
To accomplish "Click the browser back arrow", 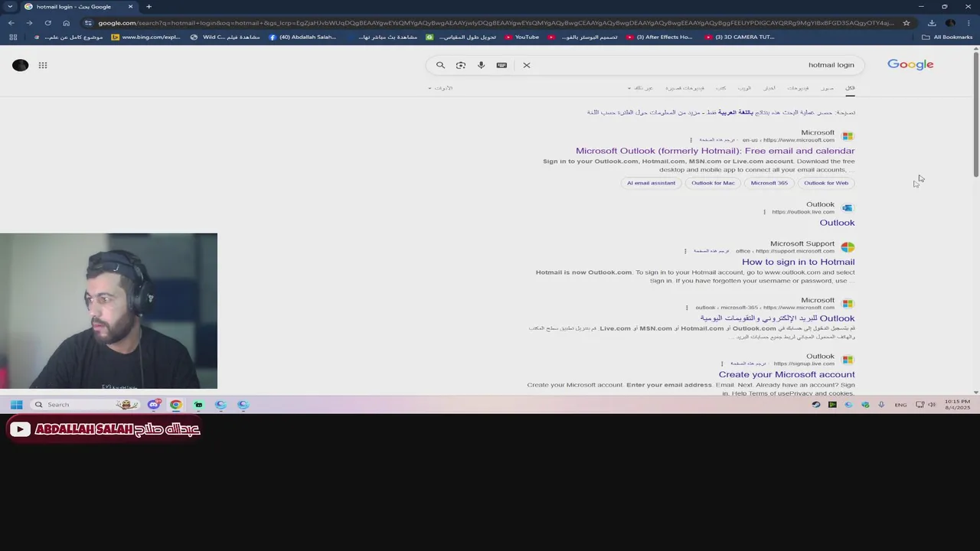I will 11,23.
